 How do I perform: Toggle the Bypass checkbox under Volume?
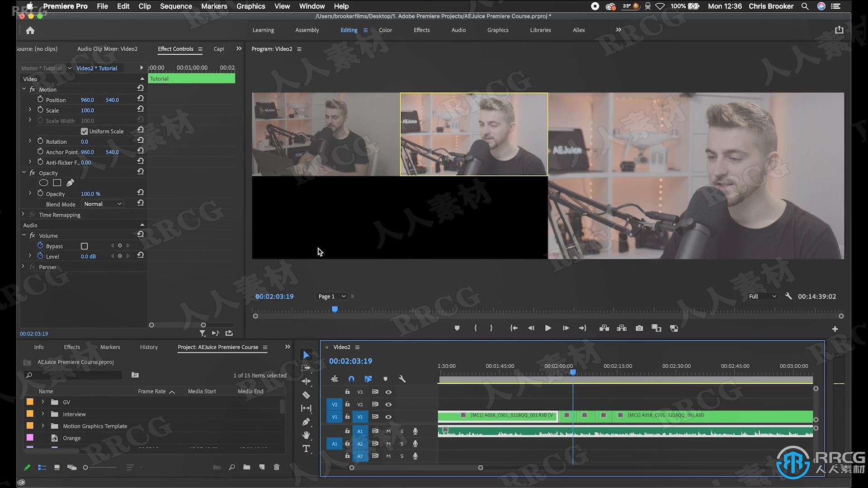click(x=84, y=246)
